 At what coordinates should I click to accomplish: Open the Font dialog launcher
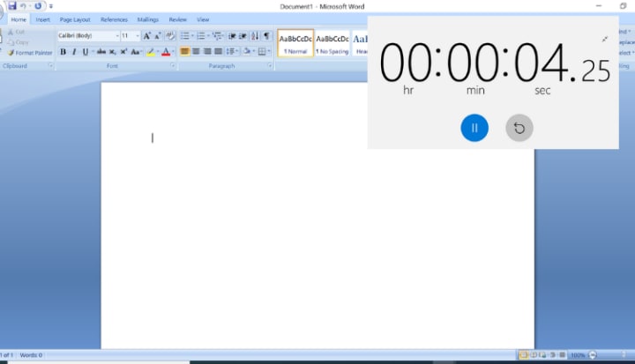click(173, 65)
